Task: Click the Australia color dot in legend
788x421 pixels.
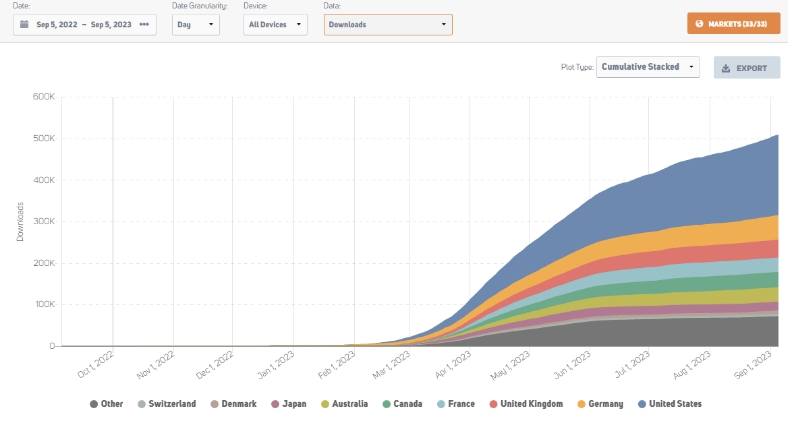Action: click(324, 404)
